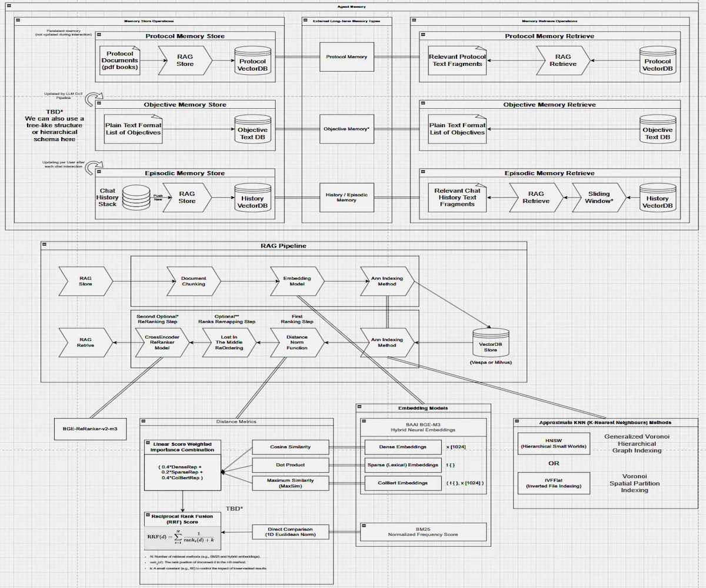Click the Lost In The Middle ReOrdering shape
The width and height of the screenshot is (706, 588).
(229, 342)
